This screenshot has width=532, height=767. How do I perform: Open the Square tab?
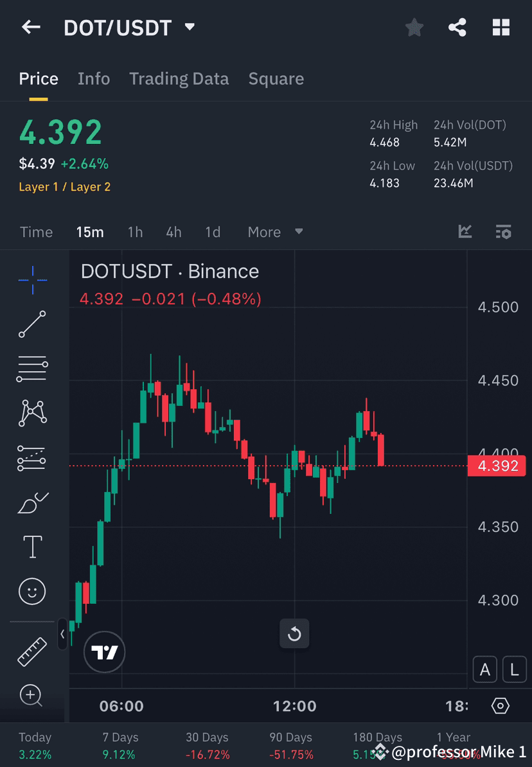pos(276,78)
